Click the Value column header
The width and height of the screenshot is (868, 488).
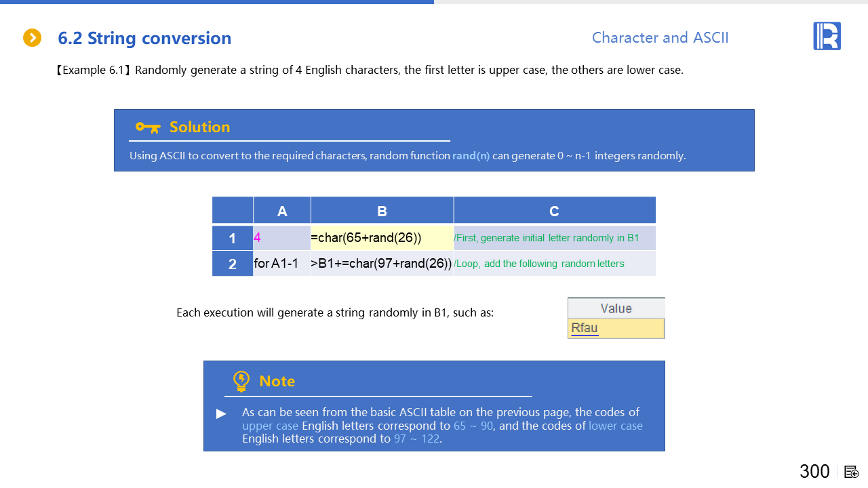pos(616,308)
